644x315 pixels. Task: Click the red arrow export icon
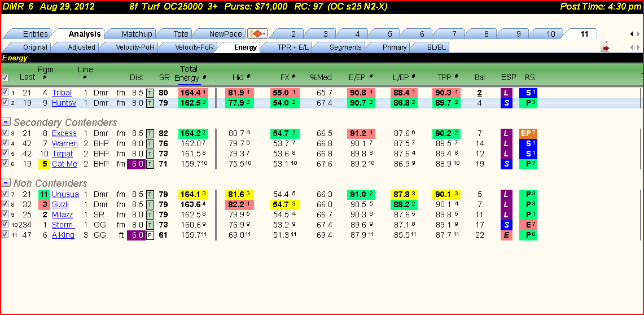pos(606,47)
